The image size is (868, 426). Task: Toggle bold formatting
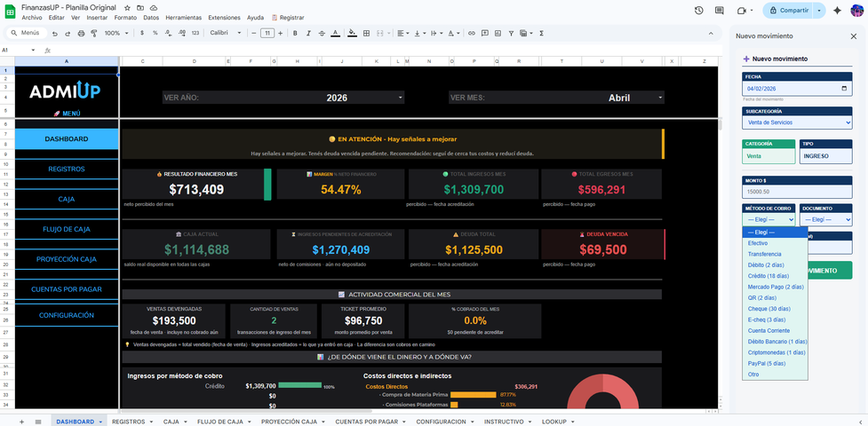pos(294,33)
